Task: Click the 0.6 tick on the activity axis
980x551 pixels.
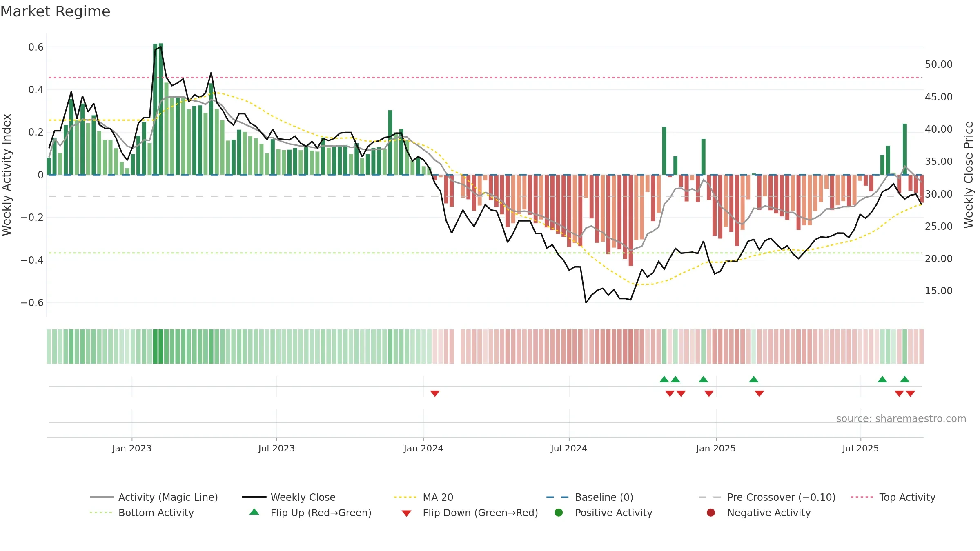Action: (36, 47)
